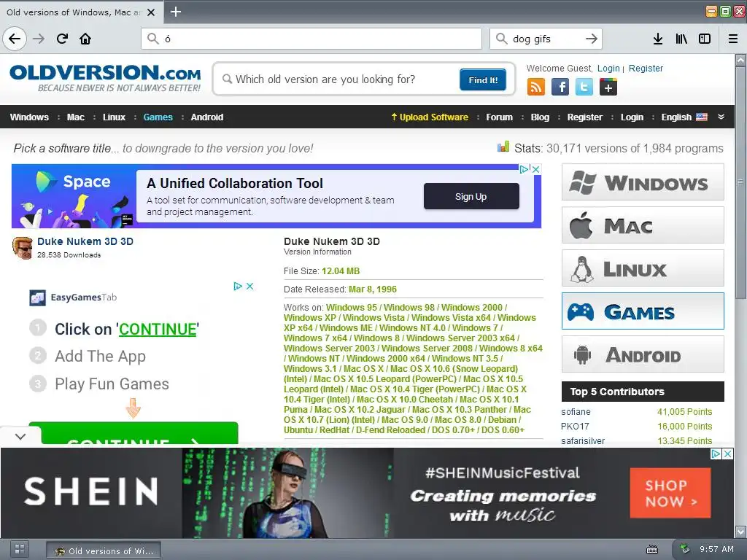Viewport: 747px width, 560px height.
Task: Open contributor PKO17's profile
Action: pos(575,427)
